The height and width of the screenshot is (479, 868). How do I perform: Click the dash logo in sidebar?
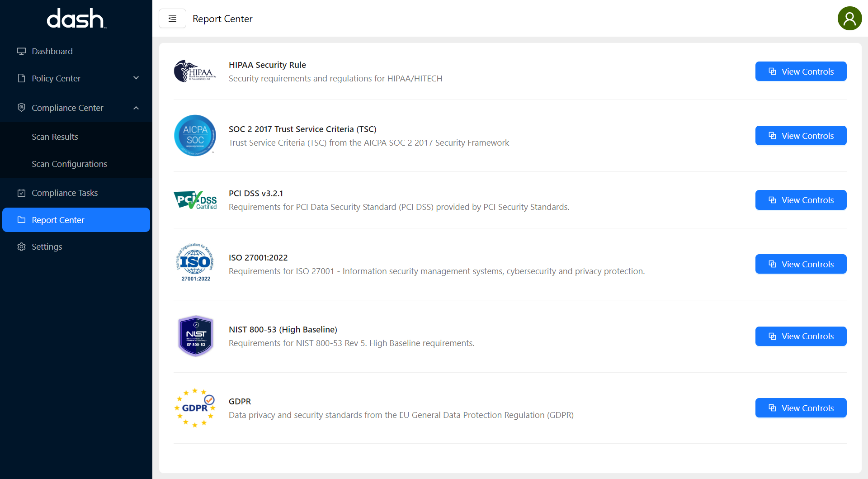click(x=76, y=19)
